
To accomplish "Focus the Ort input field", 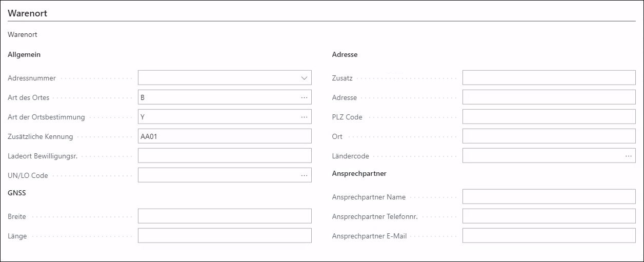I will pos(549,136).
